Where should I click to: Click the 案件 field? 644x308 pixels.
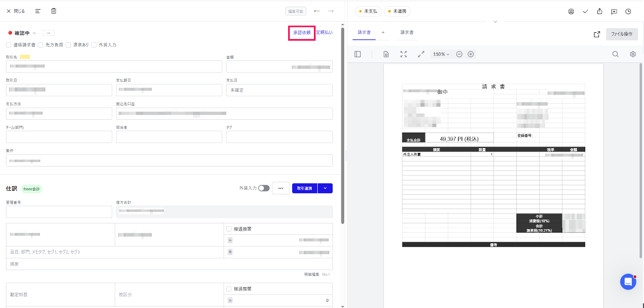pyautogui.click(x=169, y=160)
